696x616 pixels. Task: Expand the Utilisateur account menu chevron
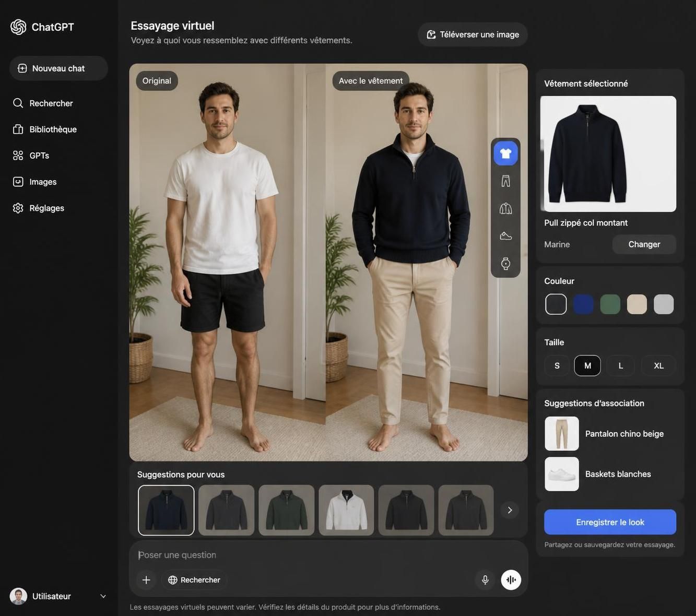tap(103, 596)
